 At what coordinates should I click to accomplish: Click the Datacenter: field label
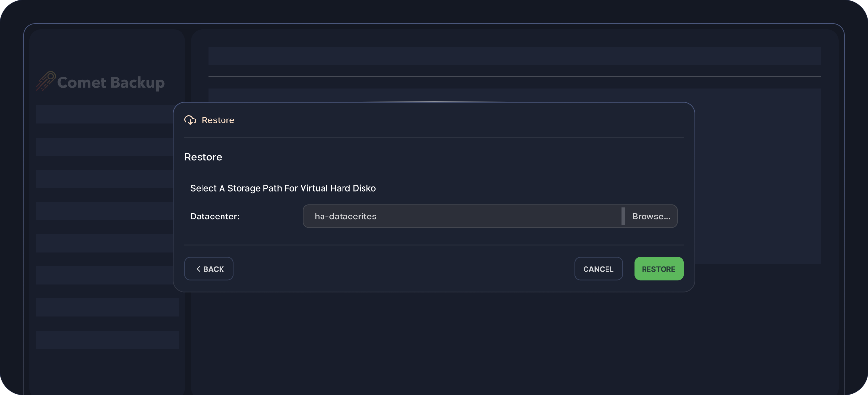[215, 217]
